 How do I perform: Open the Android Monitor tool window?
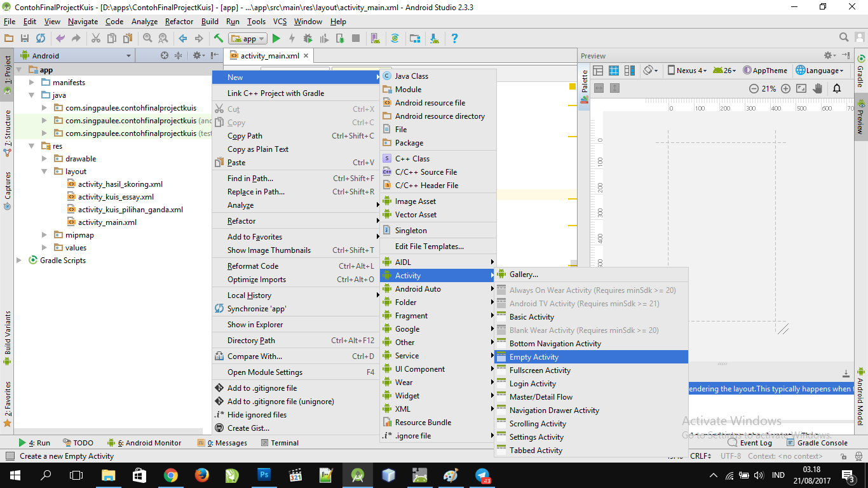click(x=144, y=443)
